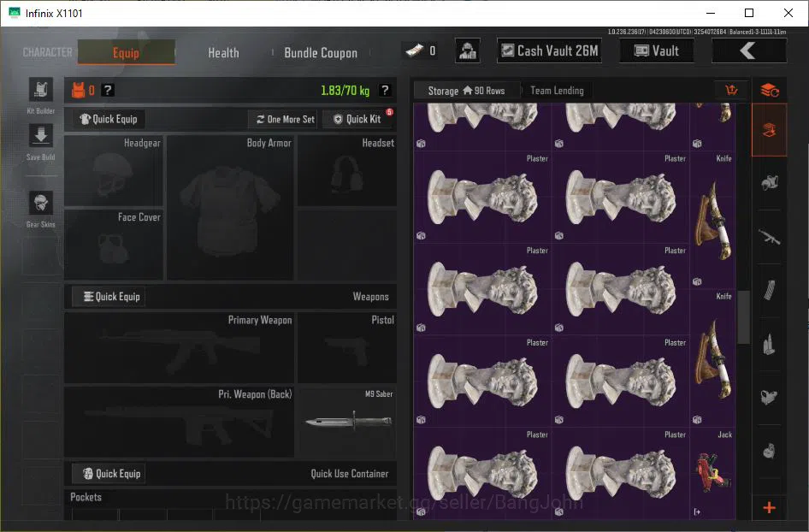
Task: Click the armor question mark help icon
Action: [x=107, y=91]
